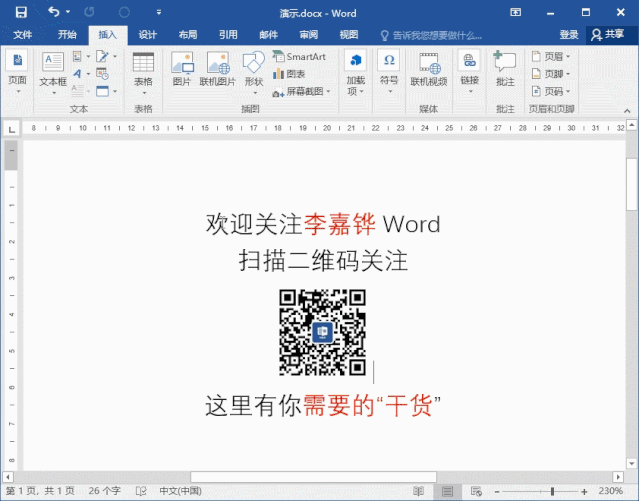Screen dimensions: 639x501
Task: Collapse the ribbon with the chevron
Action: pos(627,110)
